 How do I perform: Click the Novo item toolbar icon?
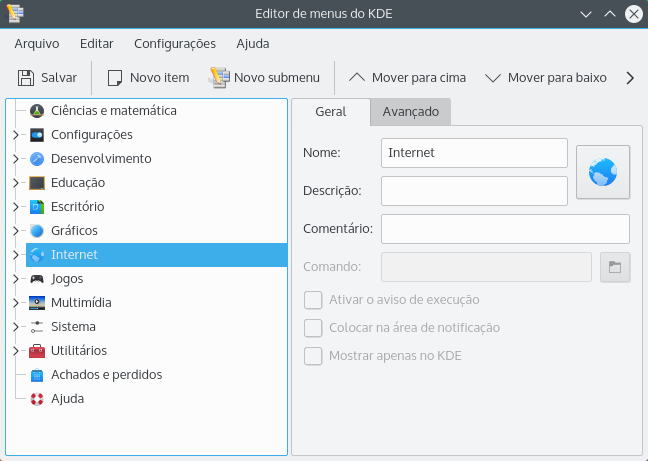(115, 77)
